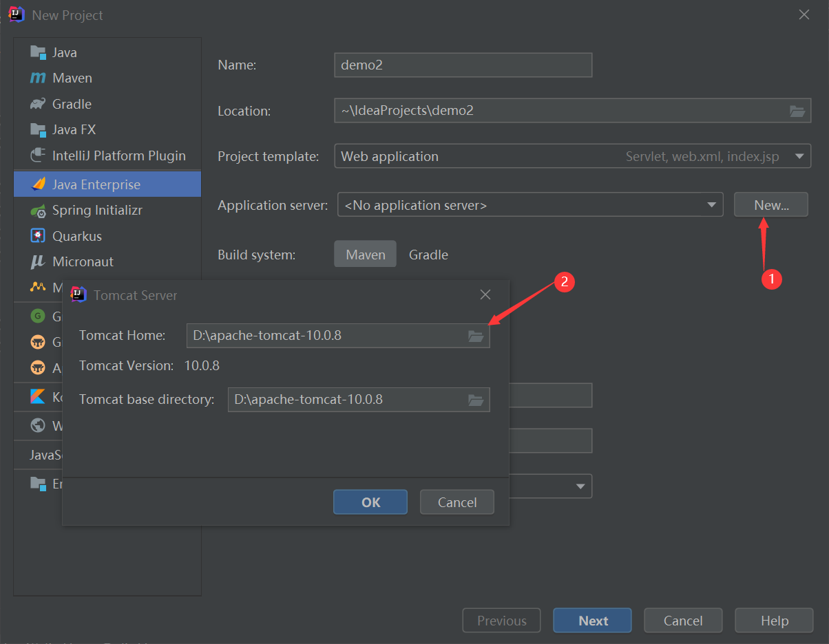Click Previous button

click(502, 621)
